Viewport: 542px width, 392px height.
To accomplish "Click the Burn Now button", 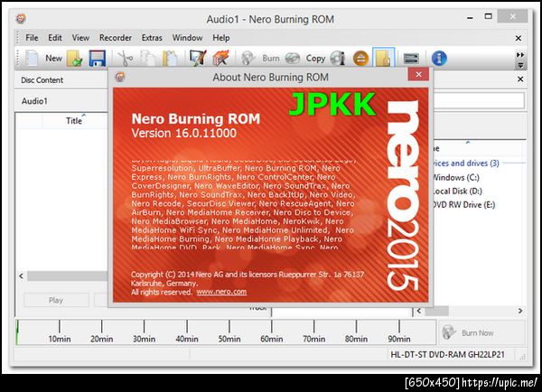I will click(481, 332).
